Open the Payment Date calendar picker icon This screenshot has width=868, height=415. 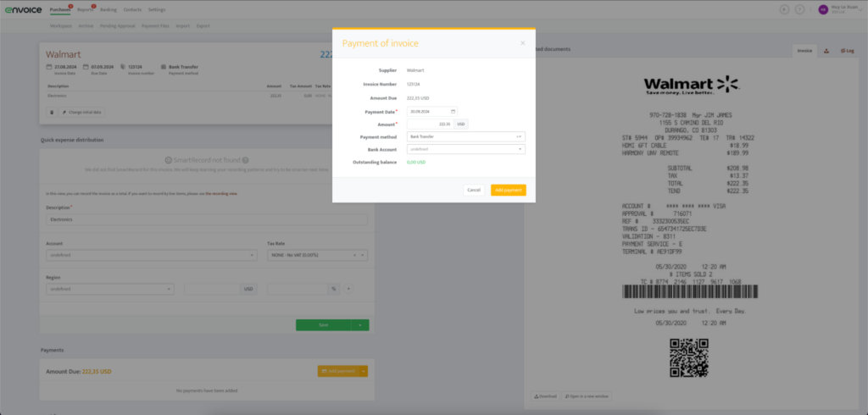pos(453,111)
